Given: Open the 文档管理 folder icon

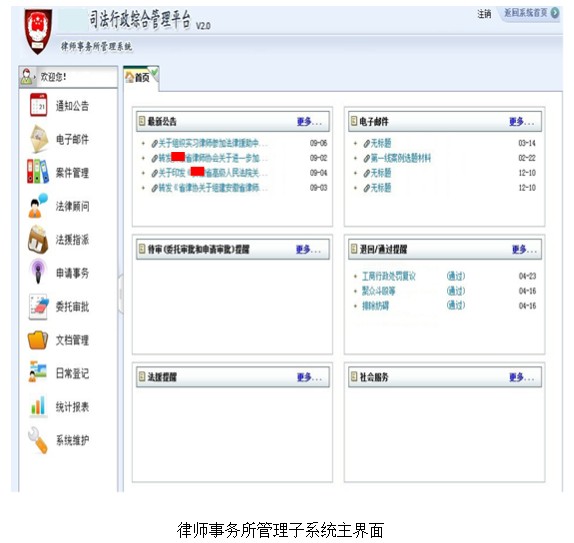Looking at the screenshot, I should click(x=38, y=340).
